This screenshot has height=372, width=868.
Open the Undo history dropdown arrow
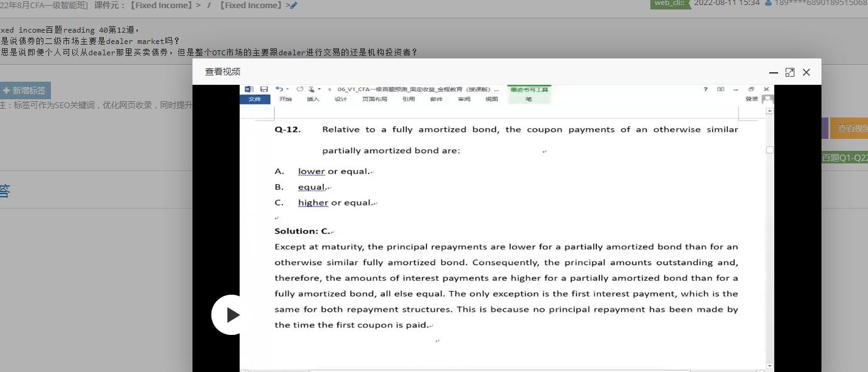point(287,89)
